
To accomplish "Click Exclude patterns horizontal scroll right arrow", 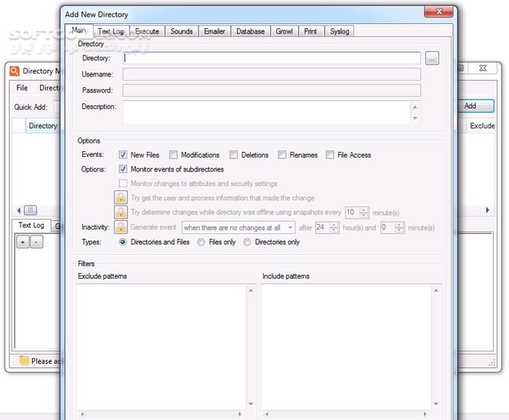I will click(240, 414).
